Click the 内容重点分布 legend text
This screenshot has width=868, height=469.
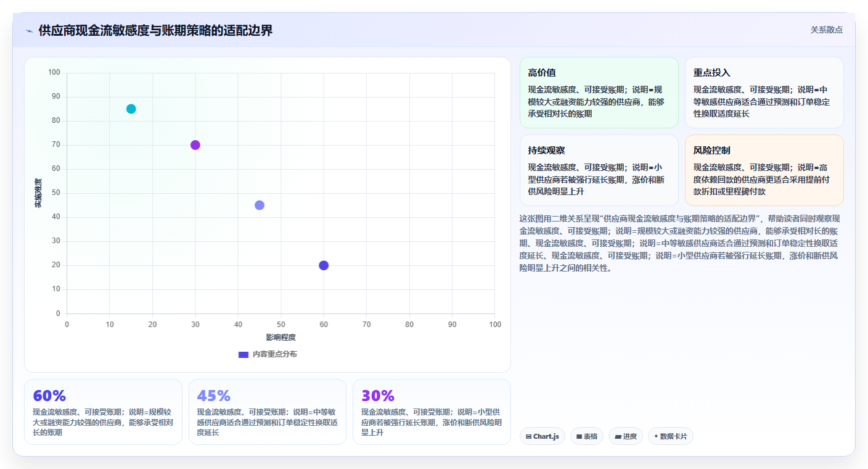(275, 354)
